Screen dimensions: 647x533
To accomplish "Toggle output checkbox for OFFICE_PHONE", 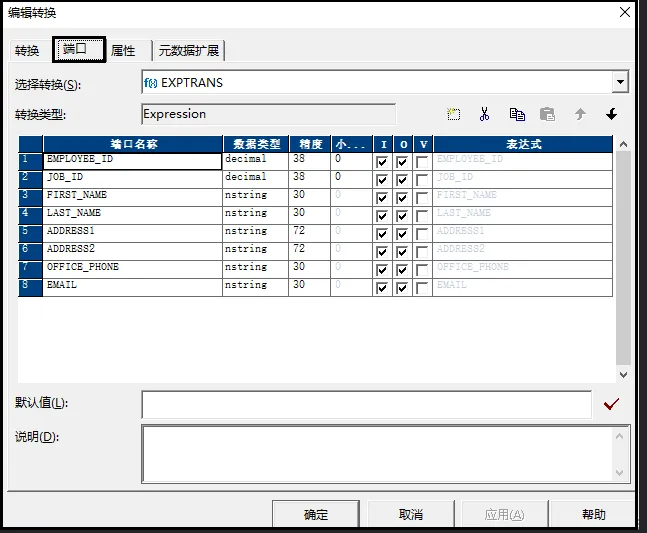I will pos(401,270).
